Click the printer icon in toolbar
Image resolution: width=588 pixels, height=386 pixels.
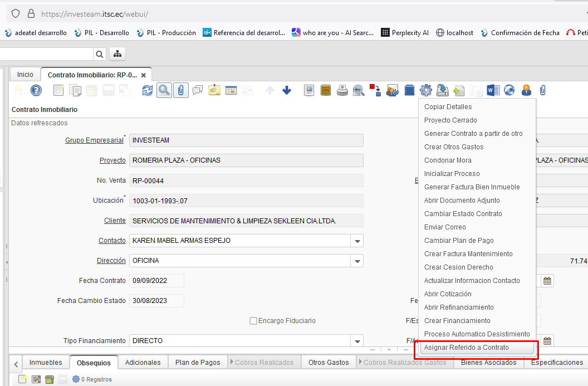coord(342,90)
